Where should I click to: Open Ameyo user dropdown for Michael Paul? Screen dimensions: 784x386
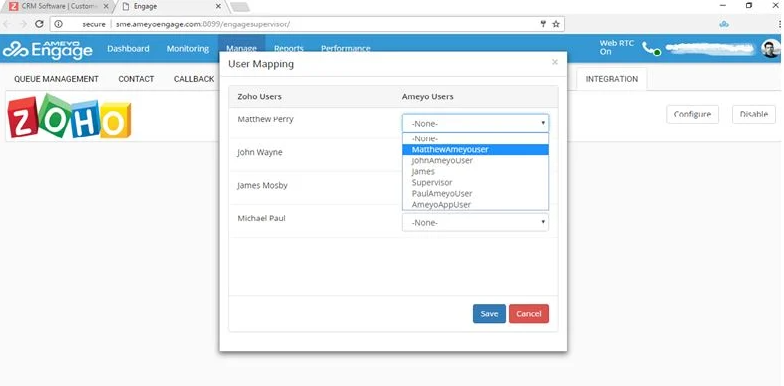click(x=475, y=222)
